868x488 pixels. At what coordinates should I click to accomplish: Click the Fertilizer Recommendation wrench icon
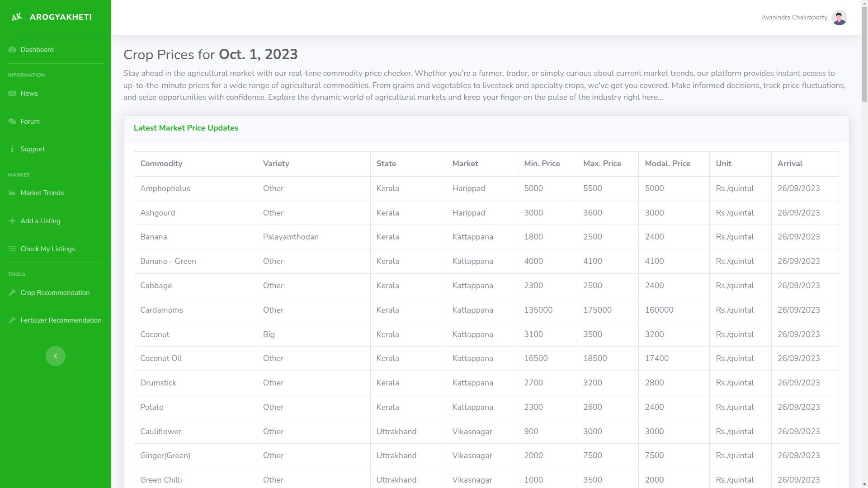click(x=12, y=320)
